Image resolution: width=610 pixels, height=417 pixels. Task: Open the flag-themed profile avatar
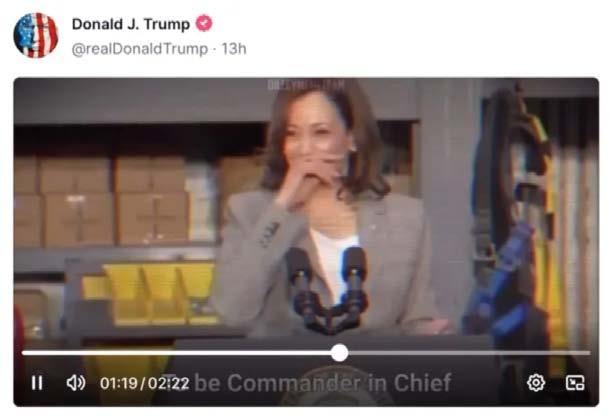click(x=36, y=35)
